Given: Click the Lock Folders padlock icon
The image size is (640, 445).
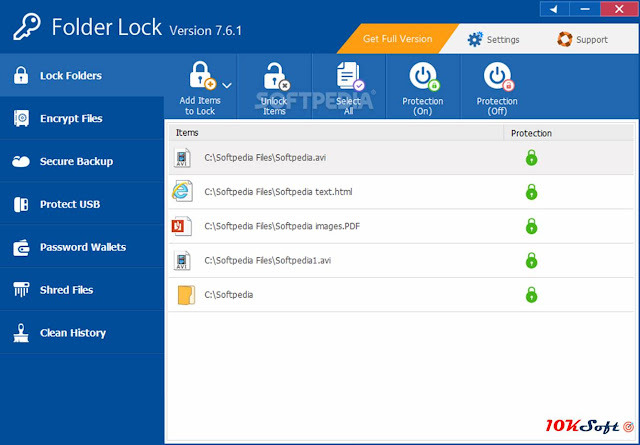Looking at the screenshot, I should 21,76.
